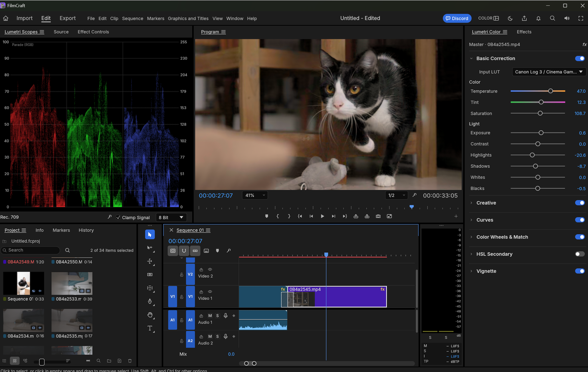Click the project Search field

(x=30, y=250)
